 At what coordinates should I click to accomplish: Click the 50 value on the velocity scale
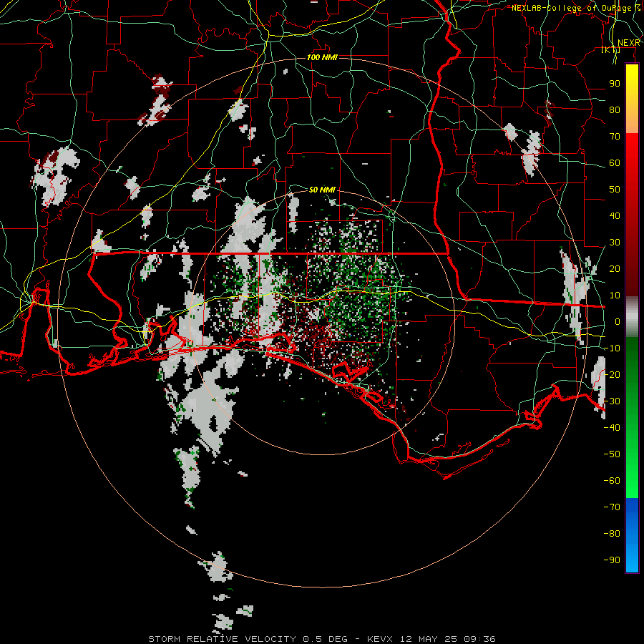click(x=615, y=190)
